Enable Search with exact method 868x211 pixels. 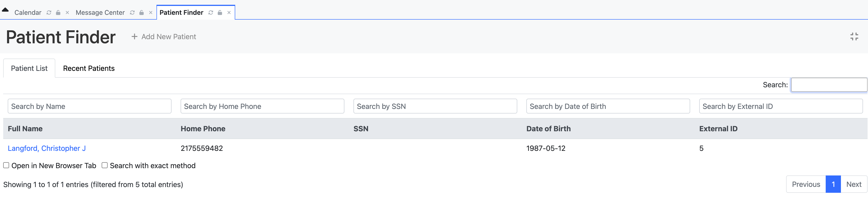(x=104, y=165)
